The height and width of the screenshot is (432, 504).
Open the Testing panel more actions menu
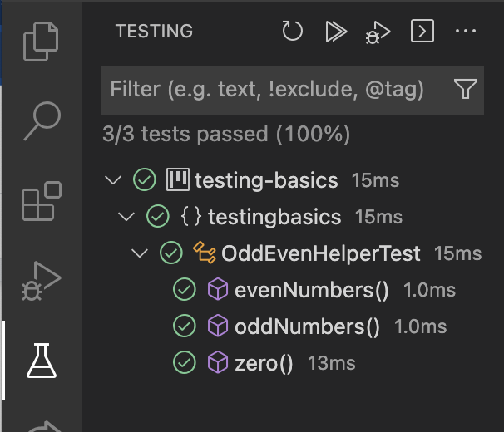click(465, 32)
